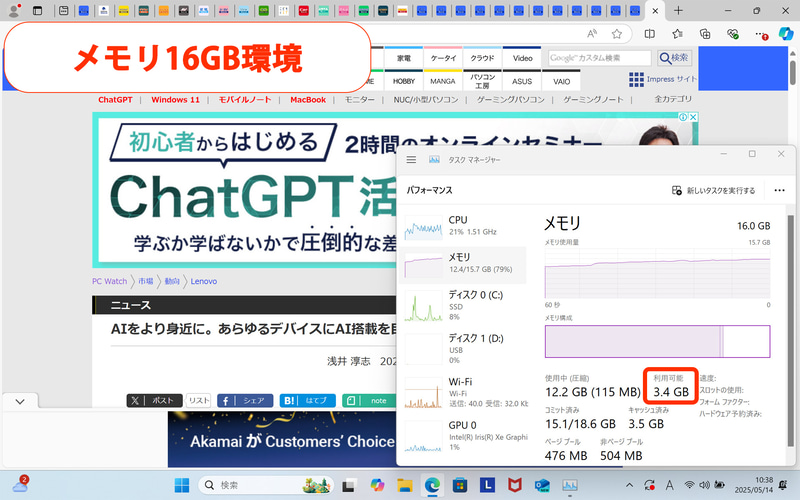
Task: Open the ケータイ site tab
Action: (x=443, y=58)
